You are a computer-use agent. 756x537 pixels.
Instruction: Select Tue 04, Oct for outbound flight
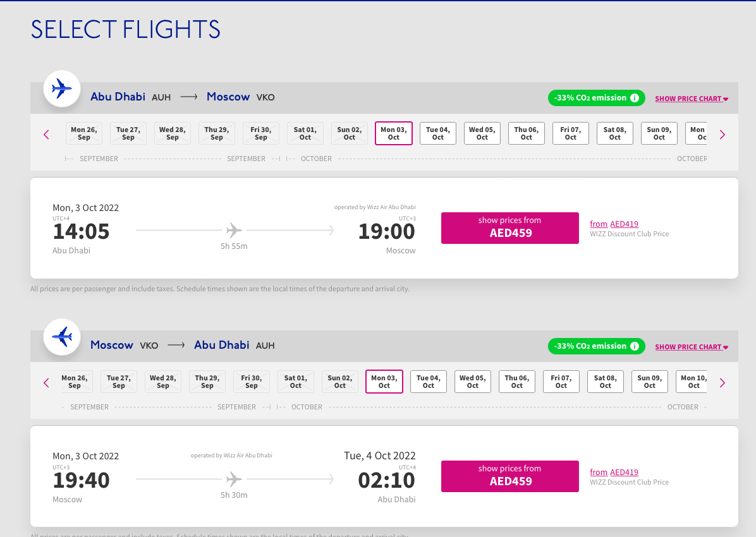pos(438,133)
